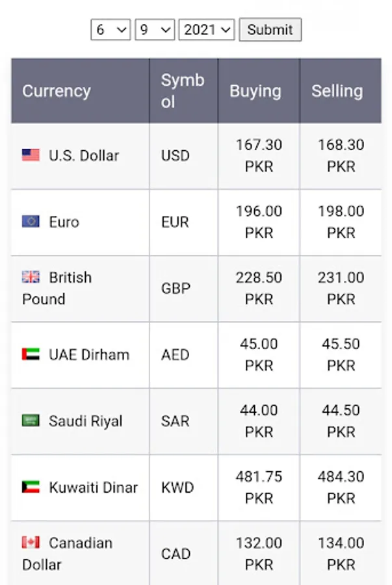Click the SAR symbol cell
392x585 pixels.
(x=184, y=421)
